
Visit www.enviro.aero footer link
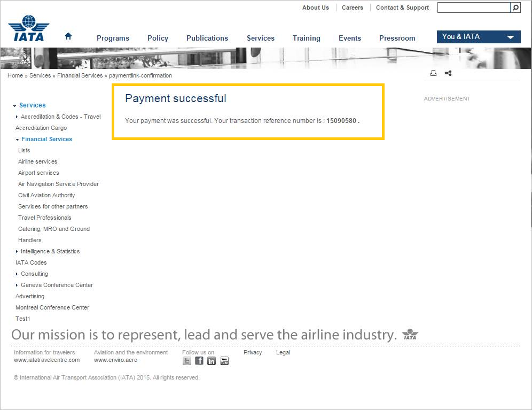(116, 360)
